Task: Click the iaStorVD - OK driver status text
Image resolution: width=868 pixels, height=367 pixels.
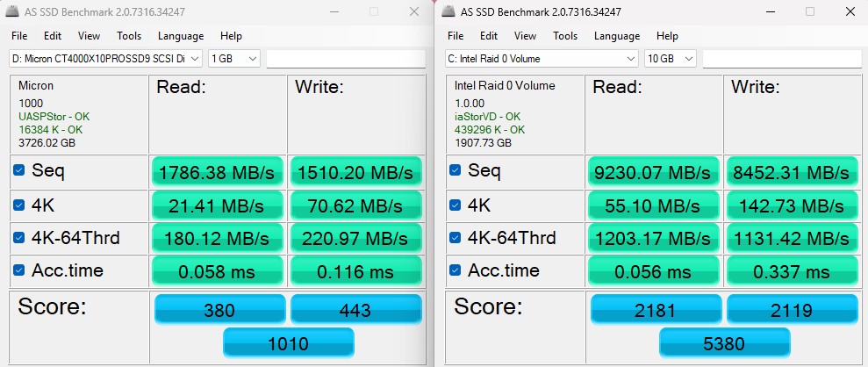Action: tap(488, 117)
